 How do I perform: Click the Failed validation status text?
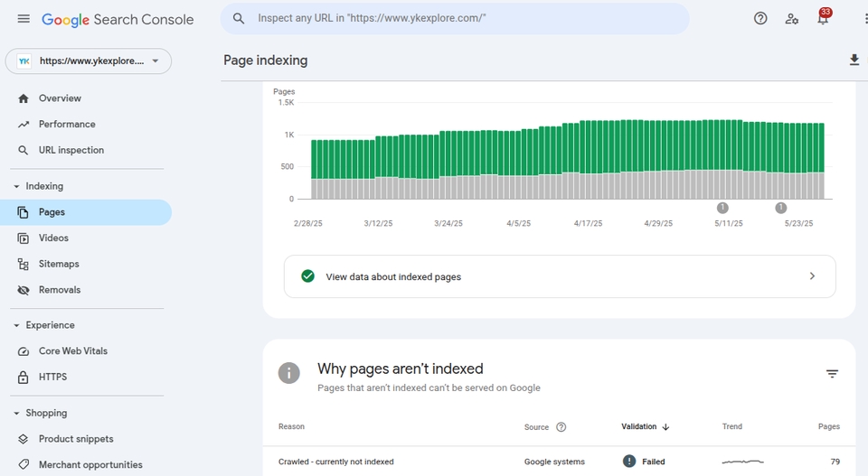pos(653,462)
